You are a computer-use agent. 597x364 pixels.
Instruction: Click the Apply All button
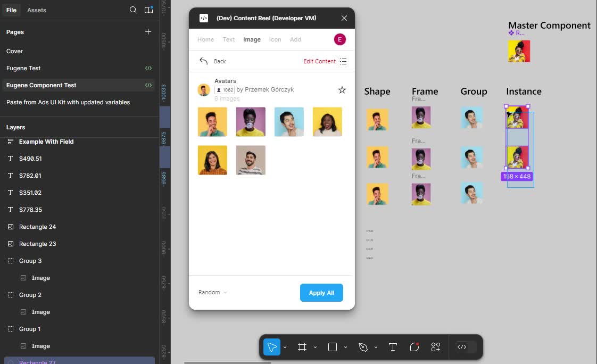pos(321,293)
